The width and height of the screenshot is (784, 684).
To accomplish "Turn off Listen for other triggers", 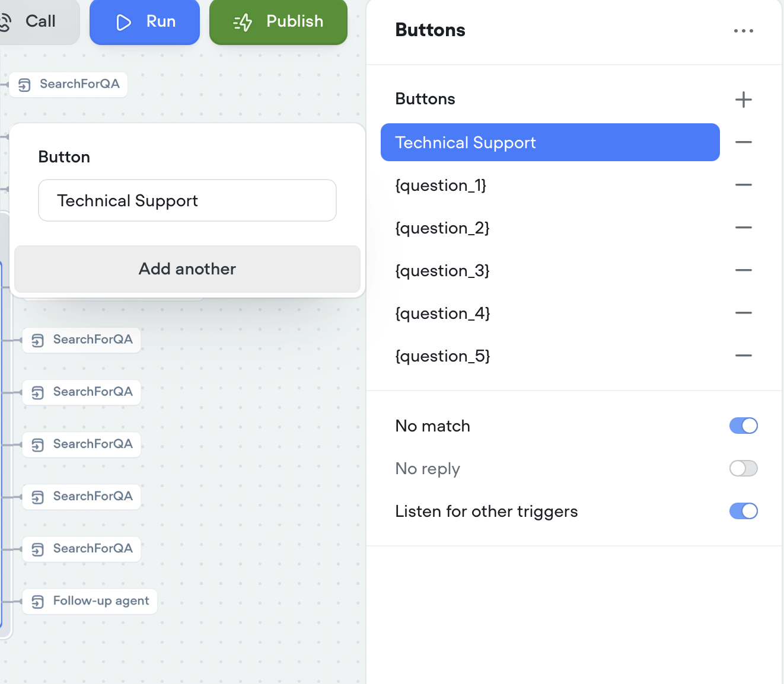I will (743, 511).
